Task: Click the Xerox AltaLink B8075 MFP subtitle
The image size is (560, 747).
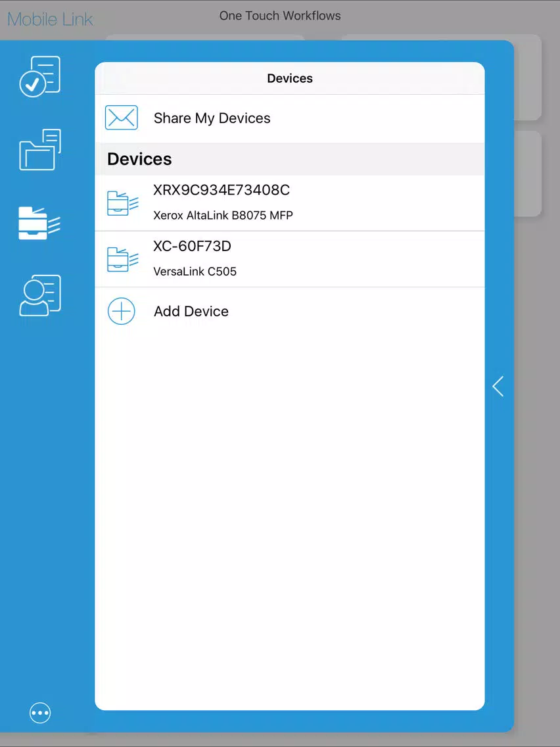Action: pyautogui.click(x=223, y=215)
